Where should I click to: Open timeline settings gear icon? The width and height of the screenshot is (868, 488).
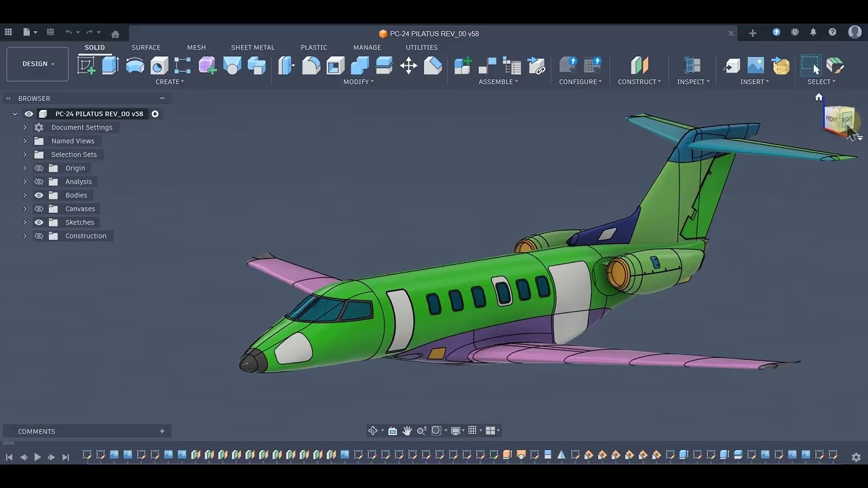click(x=856, y=457)
